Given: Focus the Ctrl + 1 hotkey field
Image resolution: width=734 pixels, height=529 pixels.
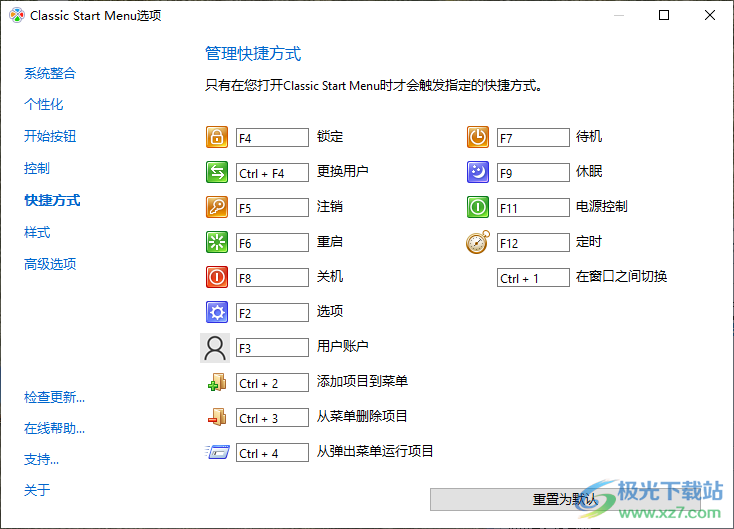Looking at the screenshot, I should click(x=533, y=278).
